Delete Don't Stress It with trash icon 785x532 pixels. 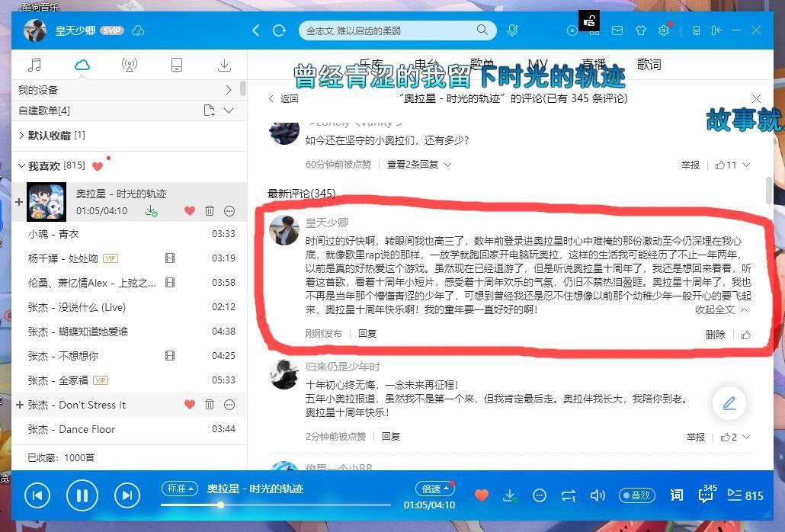210,405
